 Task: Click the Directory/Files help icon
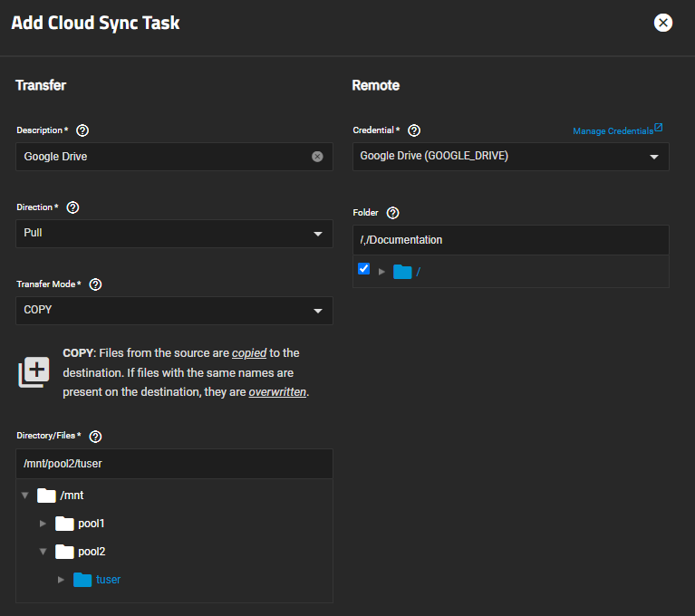[x=96, y=436]
